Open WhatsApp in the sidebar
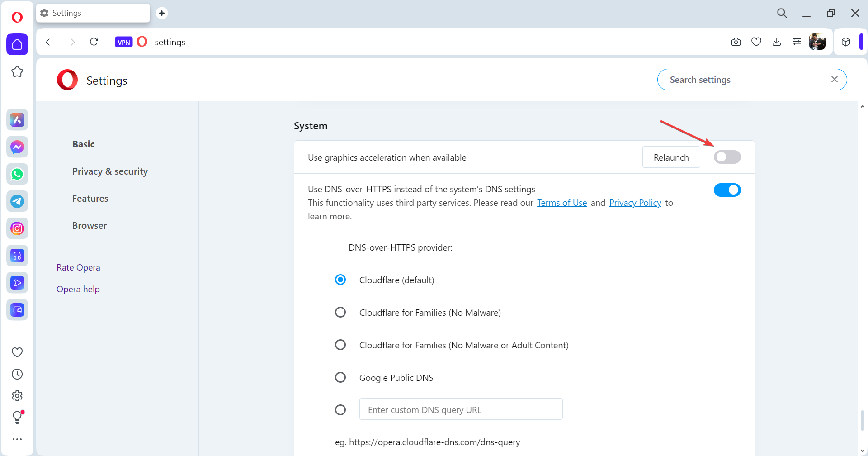 pos(17,174)
